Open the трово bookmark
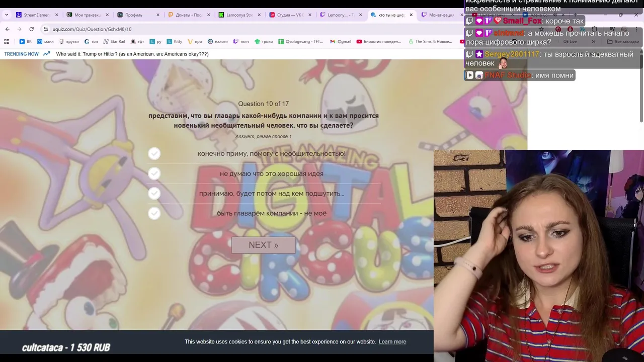 point(264,42)
